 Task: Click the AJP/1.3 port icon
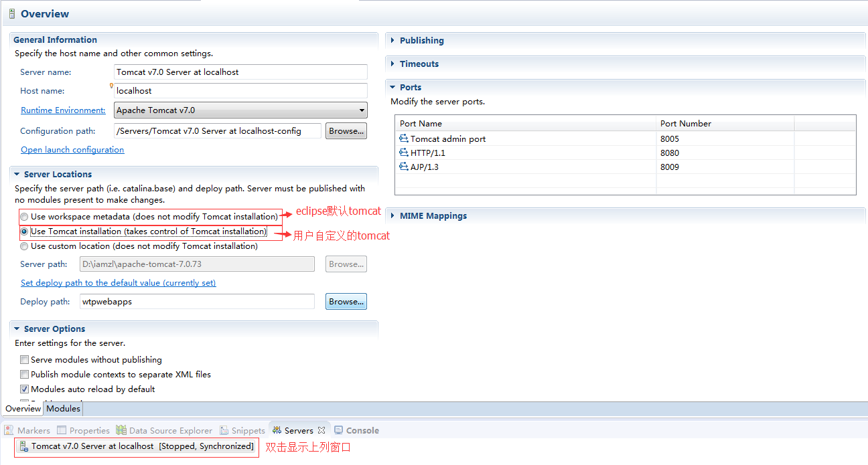tap(404, 167)
